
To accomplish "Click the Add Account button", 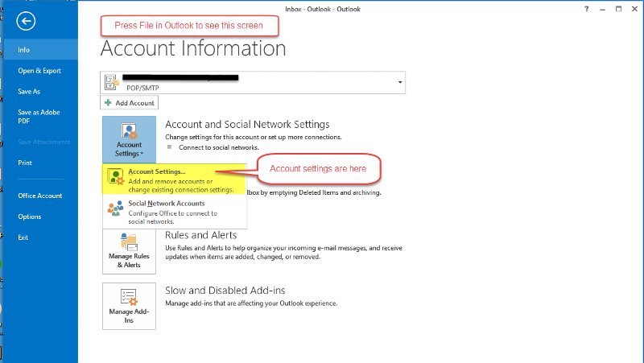I will (x=129, y=103).
